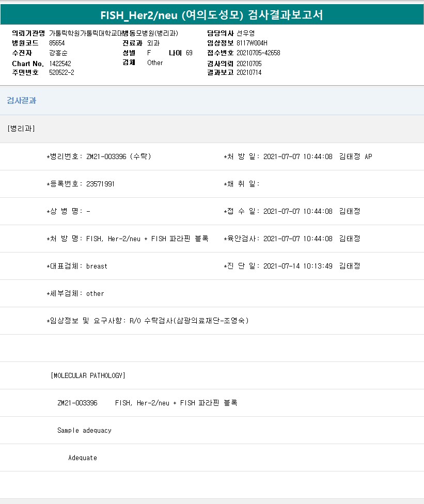Click Chart No. value 1422542
The height and width of the screenshot is (504, 424).
[60, 64]
